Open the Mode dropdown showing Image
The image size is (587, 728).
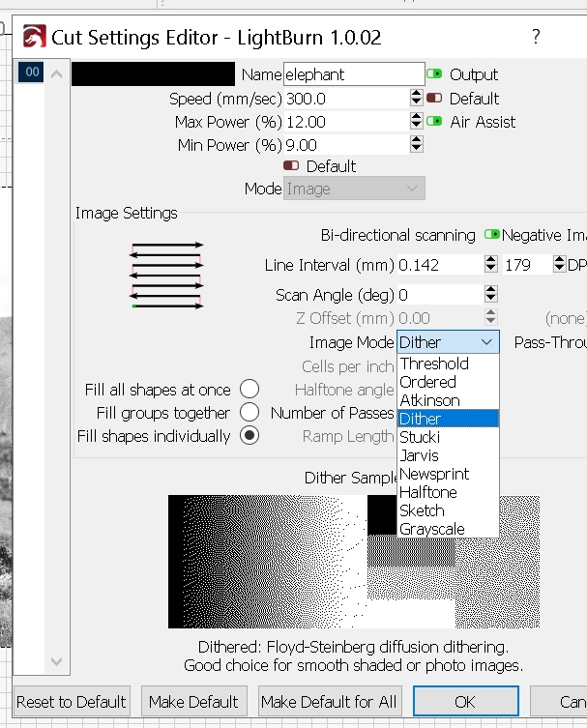(354, 189)
